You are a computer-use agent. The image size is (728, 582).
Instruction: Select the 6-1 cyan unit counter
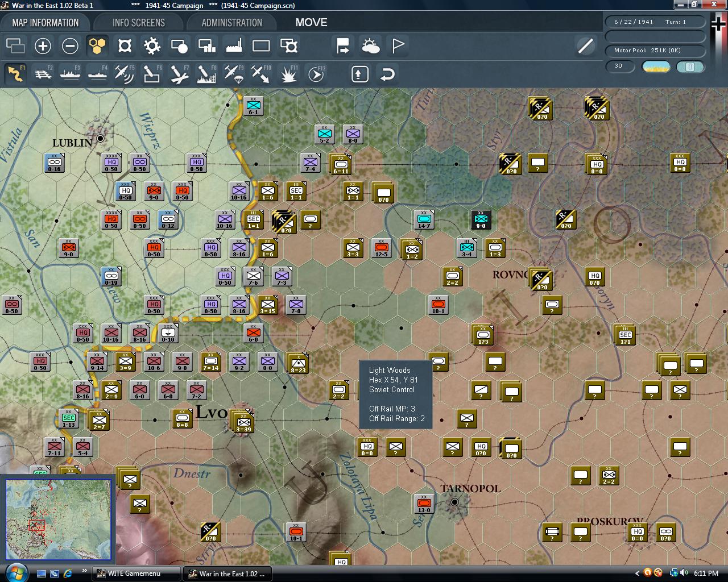pyautogui.click(x=253, y=106)
